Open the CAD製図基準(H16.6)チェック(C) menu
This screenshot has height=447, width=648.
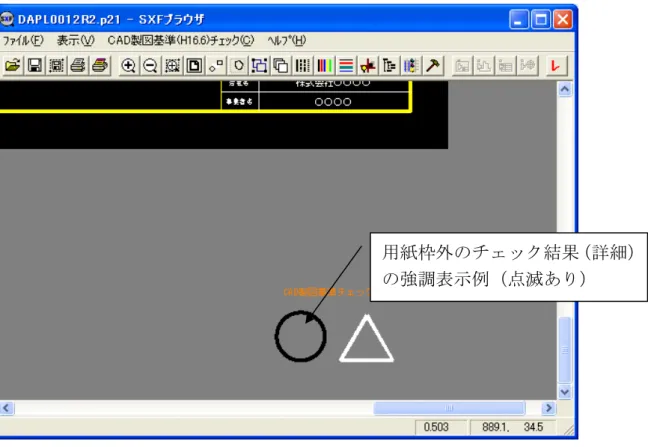[181, 40]
